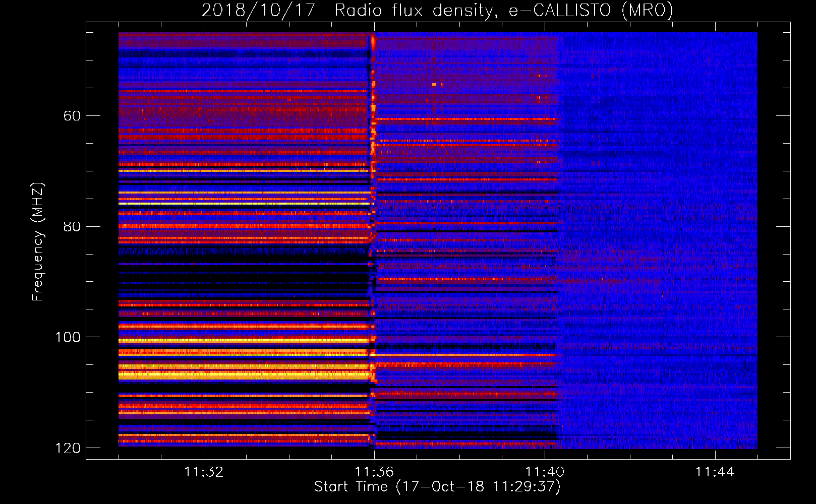Click the bright vertical burst near 11:36

tap(373, 239)
